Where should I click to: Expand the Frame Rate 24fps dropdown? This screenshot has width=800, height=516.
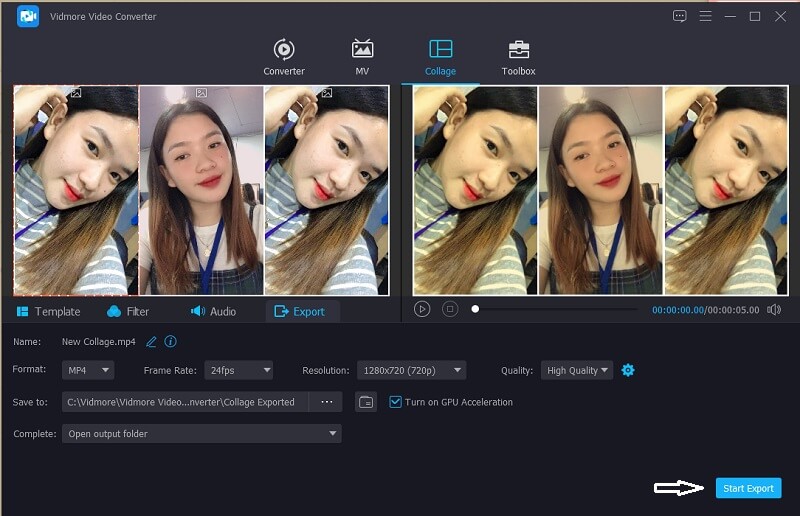coord(238,370)
